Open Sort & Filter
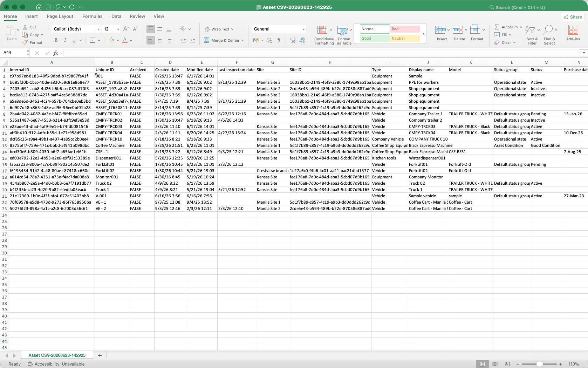The height and width of the screenshot is (368, 588). pos(532,35)
